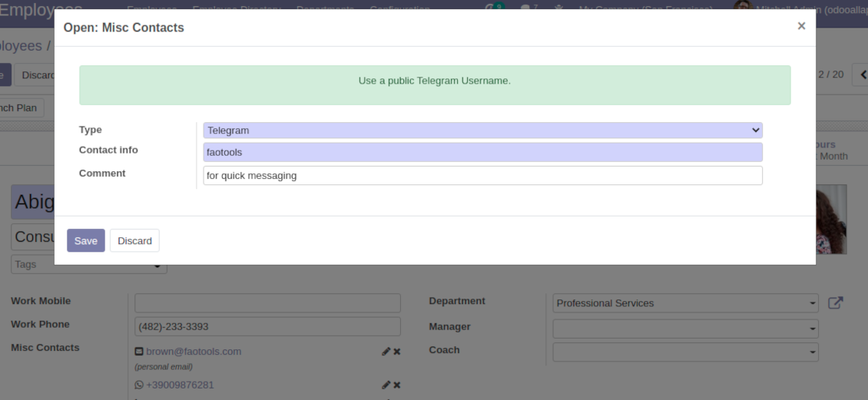The width and height of the screenshot is (868, 400).
Task: Click the Contact info field containing faotools
Action: [x=482, y=152]
